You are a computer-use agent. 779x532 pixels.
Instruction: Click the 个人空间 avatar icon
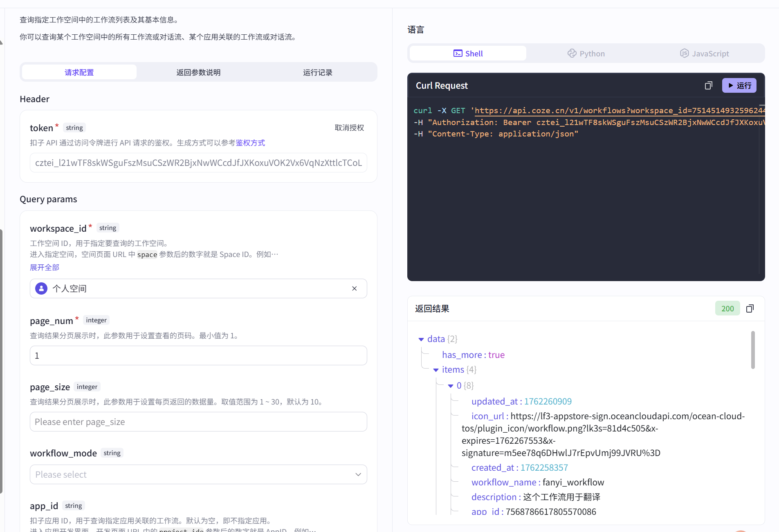pos(41,288)
